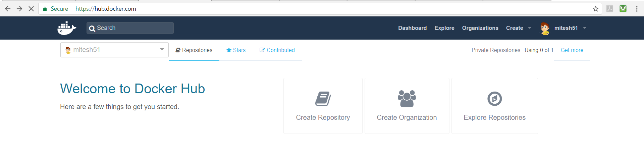Click the Create Organization people icon
644x153 pixels.
tap(407, 99)
